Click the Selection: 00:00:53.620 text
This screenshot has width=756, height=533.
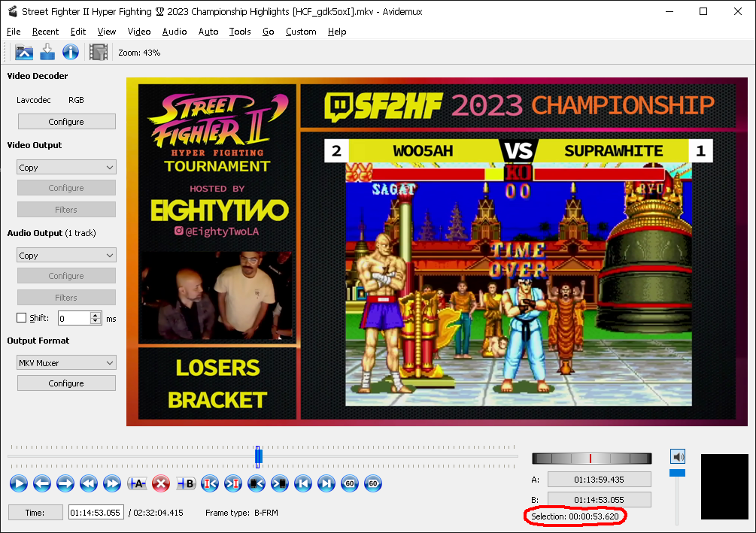pyautogui.click(x=575, y=516)
